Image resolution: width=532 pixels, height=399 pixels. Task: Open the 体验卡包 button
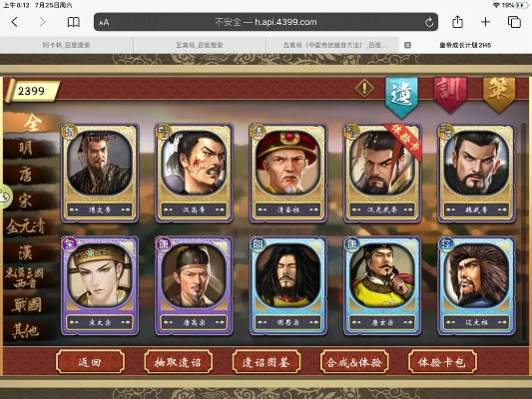[x=442, y=362]
